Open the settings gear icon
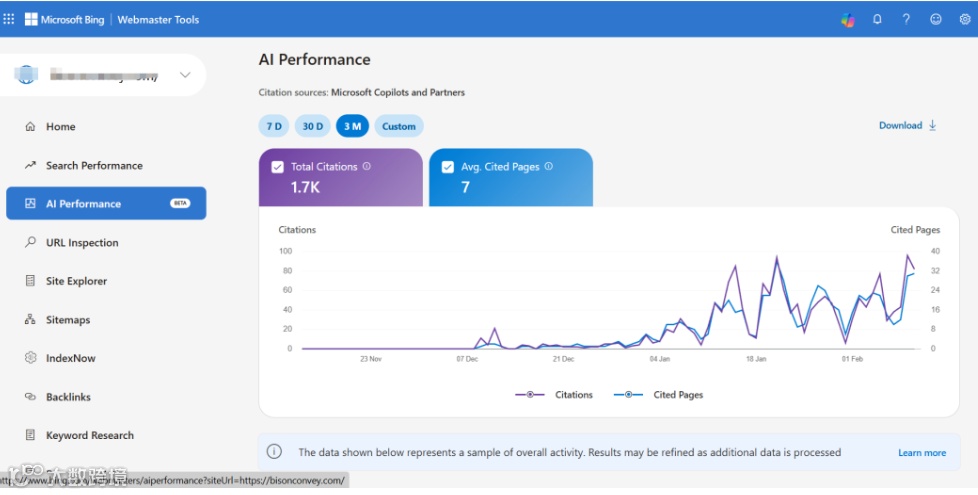978x495 pixels. [965, 19]
